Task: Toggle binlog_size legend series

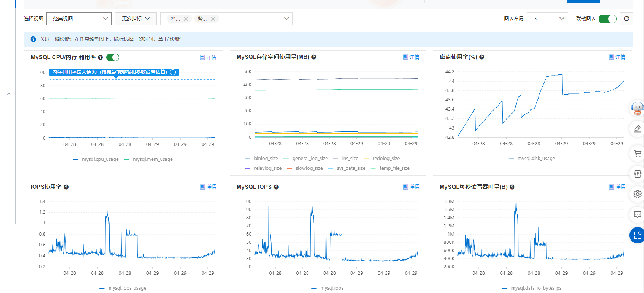Action: [261, 159]
